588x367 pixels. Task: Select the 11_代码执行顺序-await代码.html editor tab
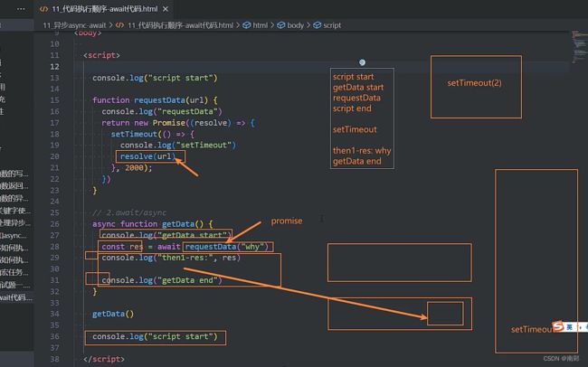[x=104, y=9]
